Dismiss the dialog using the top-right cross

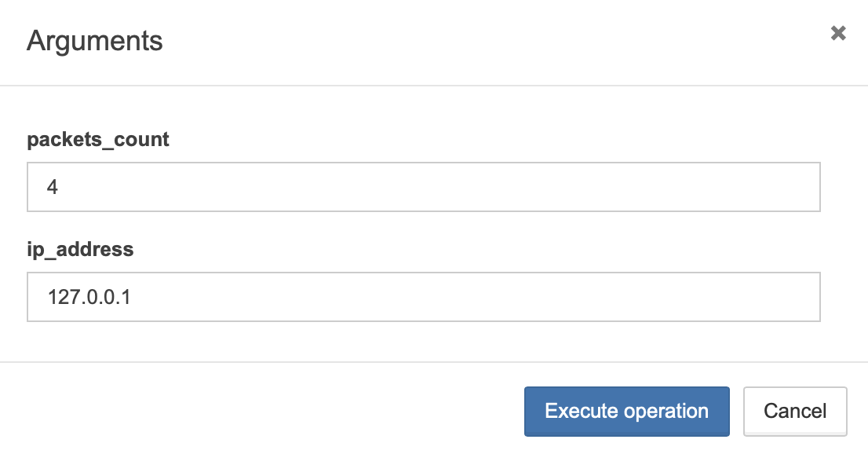pyautogui.click(x=838, y=33)
